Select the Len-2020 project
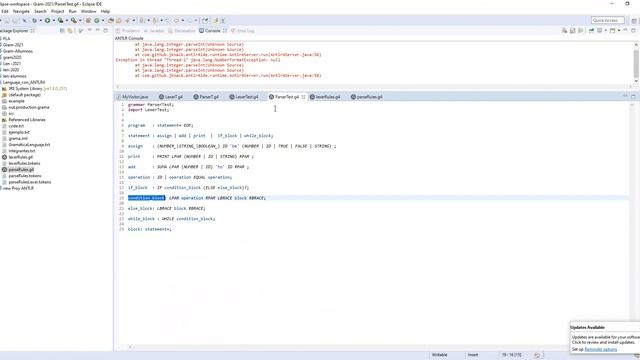 pyautogui.click(x=10, y=70)
